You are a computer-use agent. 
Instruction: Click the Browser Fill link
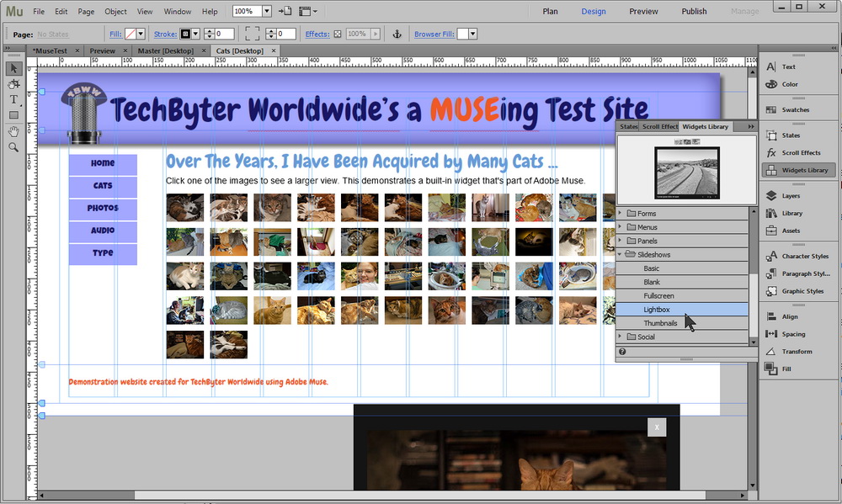pyautogui.click(x=434, y=34)
